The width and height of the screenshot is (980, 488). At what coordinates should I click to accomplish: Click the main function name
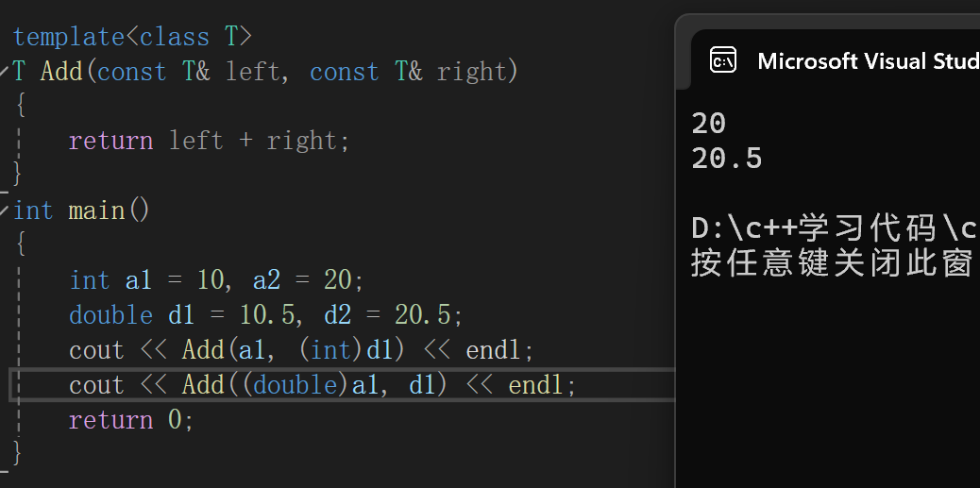pyautogui.click(x=97, y=210)
